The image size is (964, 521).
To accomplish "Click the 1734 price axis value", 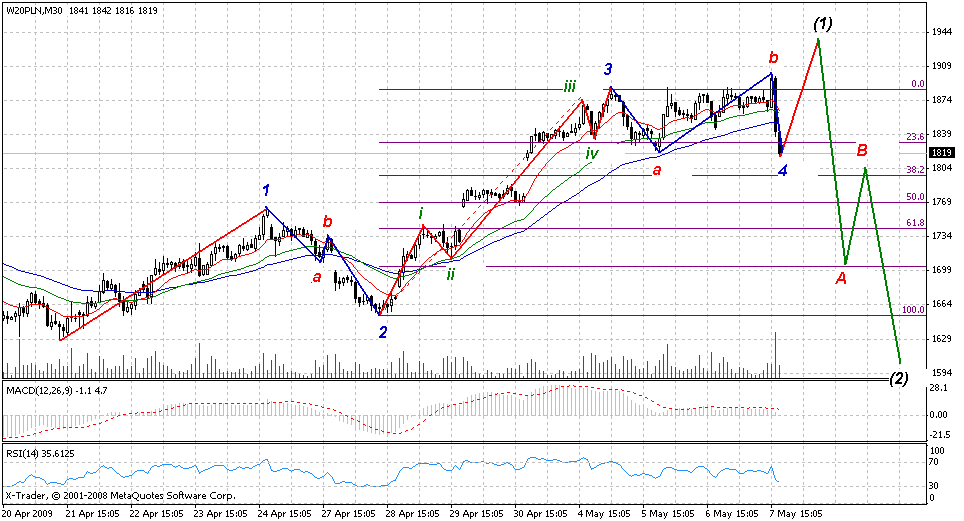I will [x=941, y=236].
